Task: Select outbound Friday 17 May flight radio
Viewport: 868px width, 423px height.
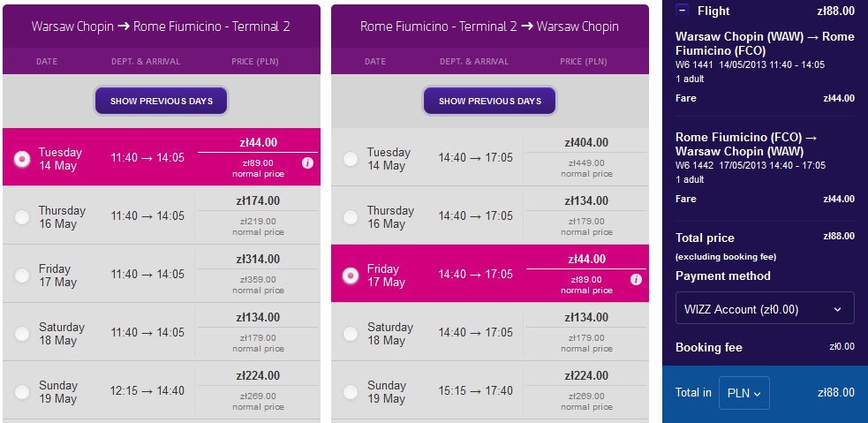Action: pos(22,276)
